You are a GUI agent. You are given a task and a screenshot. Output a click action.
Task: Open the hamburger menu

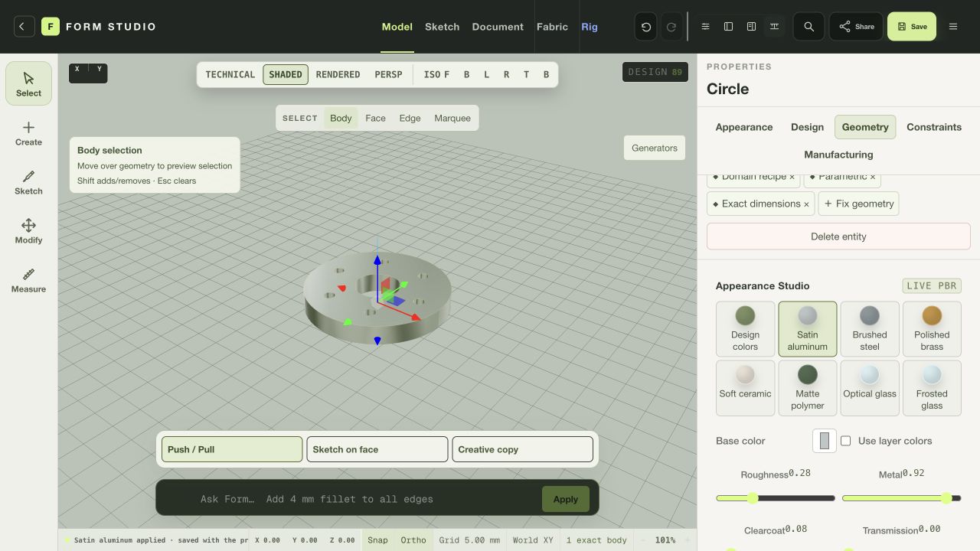[953, 27]
